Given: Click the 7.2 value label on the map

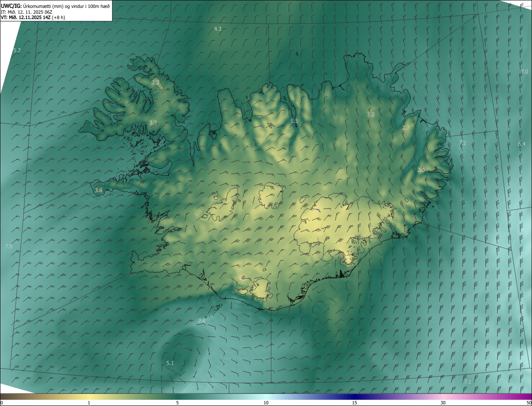Looking at the screenshot, I should [x=463, y=143].
